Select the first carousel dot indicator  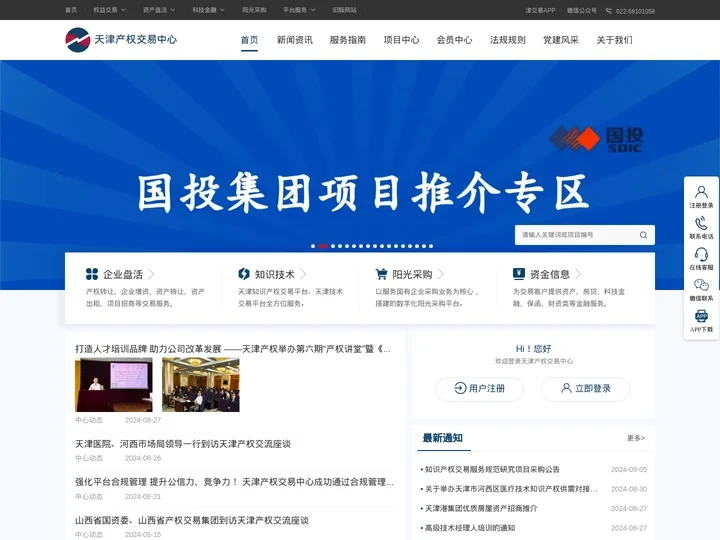click(313, 246)
